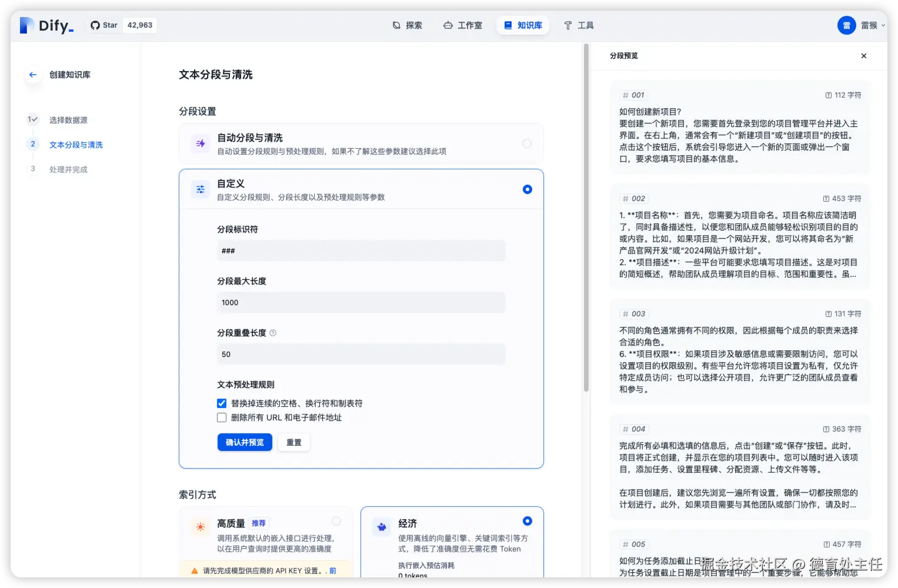898x588 pixels.
Task: Open the 前 link in API KEY warning
Action: (333, 571)
